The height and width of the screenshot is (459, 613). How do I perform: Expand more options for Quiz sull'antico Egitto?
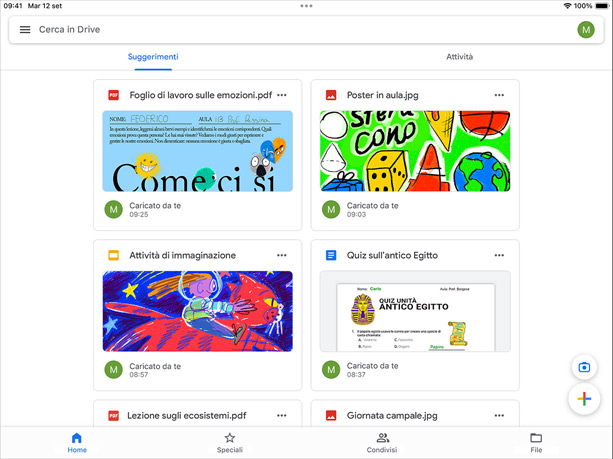coord(499,256)
